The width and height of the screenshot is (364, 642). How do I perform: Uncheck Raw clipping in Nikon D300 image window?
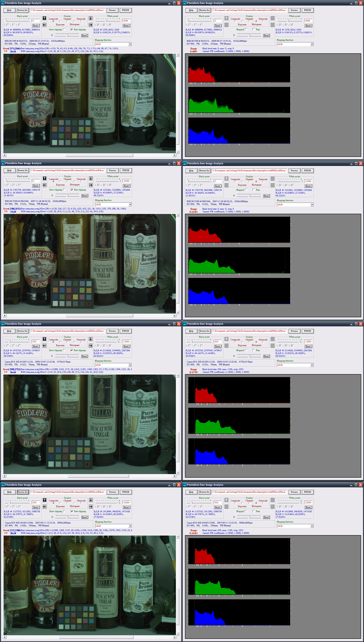coord(72,190)
